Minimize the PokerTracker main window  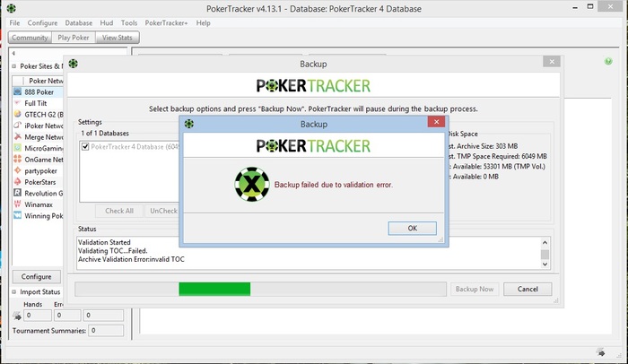[x=575, y=7]
